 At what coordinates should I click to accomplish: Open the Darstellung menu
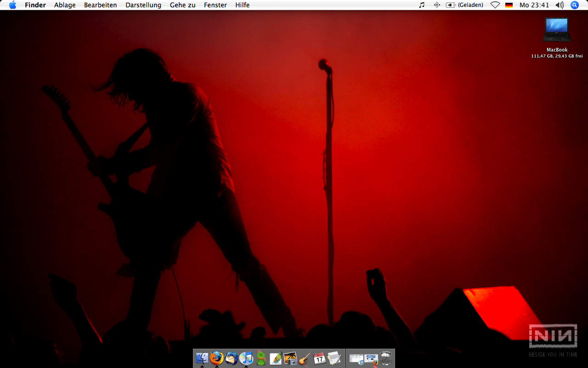tap(143, 5)
